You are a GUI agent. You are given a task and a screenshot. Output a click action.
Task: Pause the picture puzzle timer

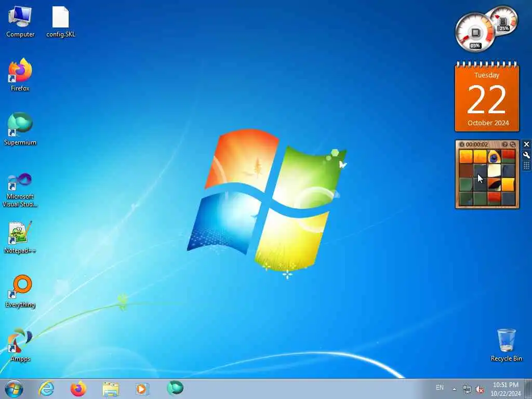(x=461, y=144)
